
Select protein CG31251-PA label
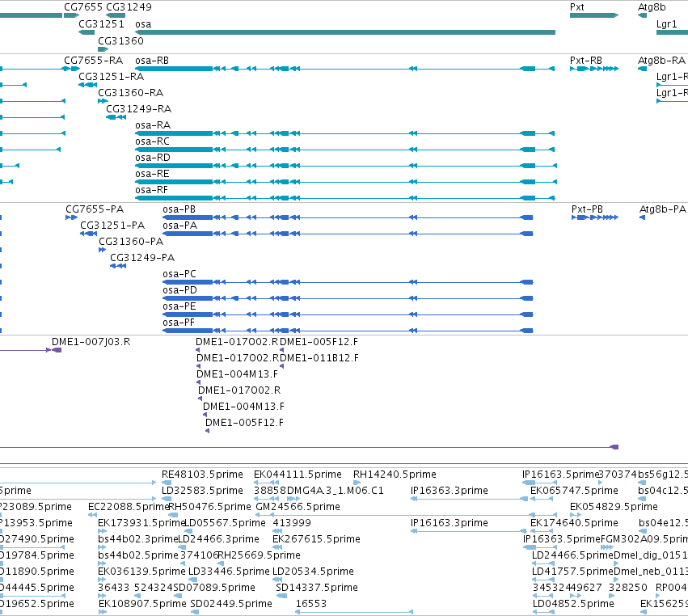pos(112,226)
